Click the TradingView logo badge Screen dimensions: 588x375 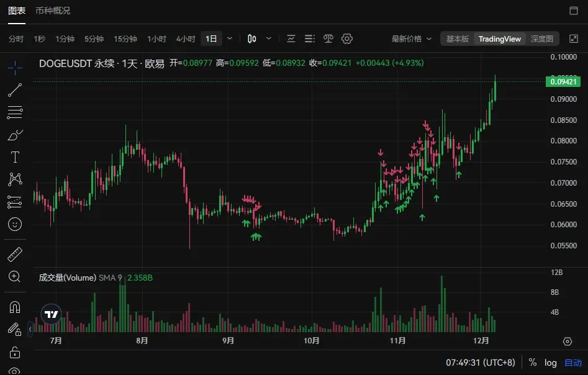[51, 314]
